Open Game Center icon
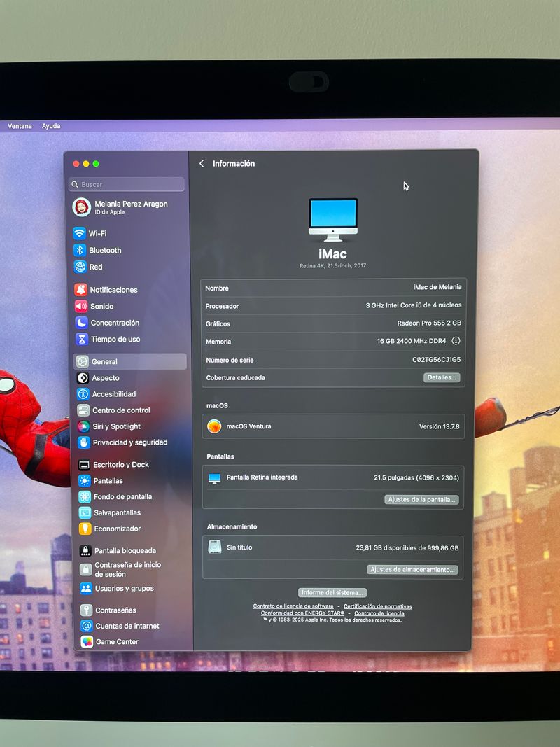The image size is (560, 747). click(x=87, y=642)
